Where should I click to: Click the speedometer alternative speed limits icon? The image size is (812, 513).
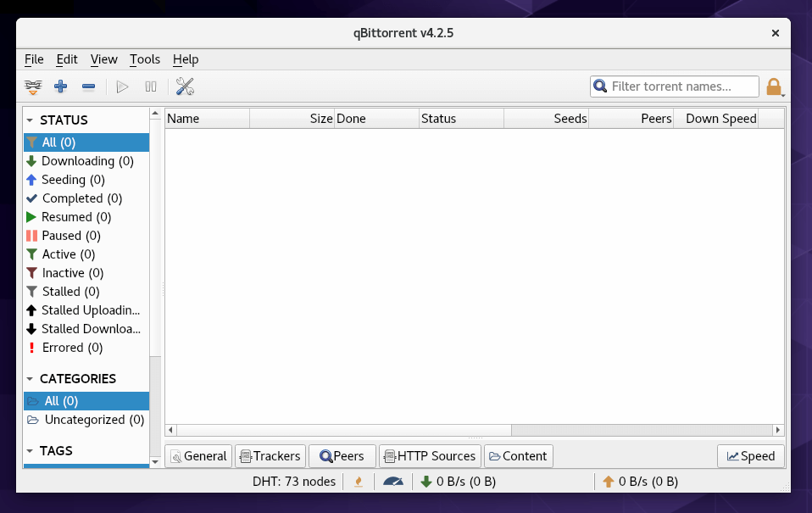pyautogui.click(x=393, y=482)
